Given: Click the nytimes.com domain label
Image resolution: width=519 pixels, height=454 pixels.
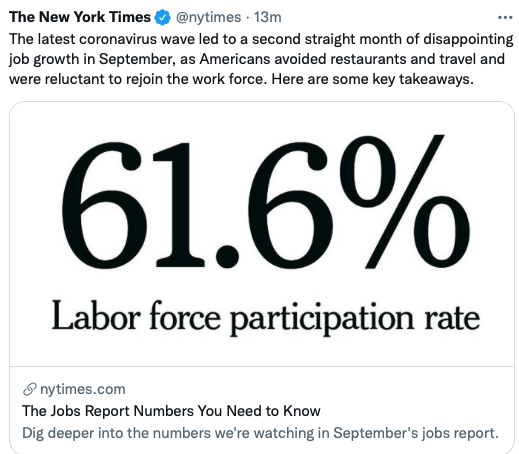Looking at the screenshot, I should pyautogui.click(x=83, y=389).
